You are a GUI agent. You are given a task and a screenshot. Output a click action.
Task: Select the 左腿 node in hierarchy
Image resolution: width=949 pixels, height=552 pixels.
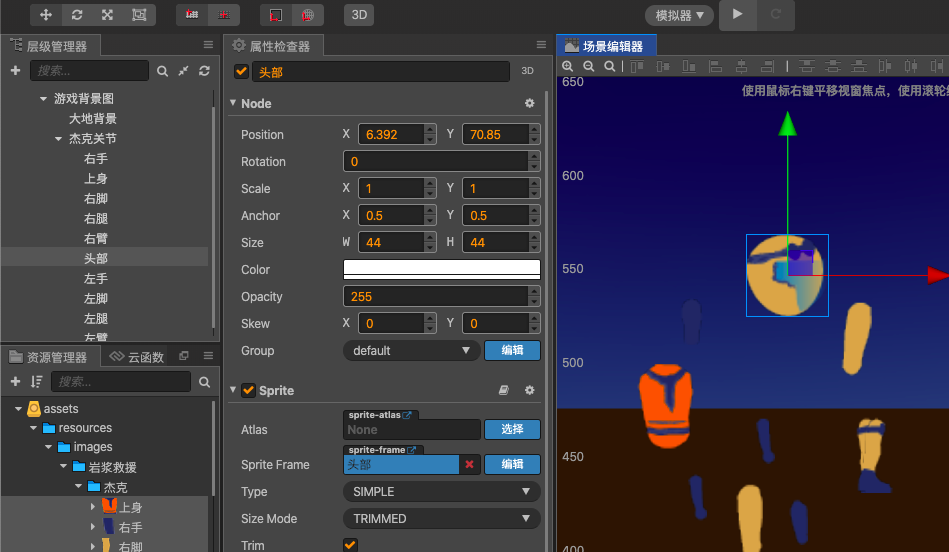96,318
